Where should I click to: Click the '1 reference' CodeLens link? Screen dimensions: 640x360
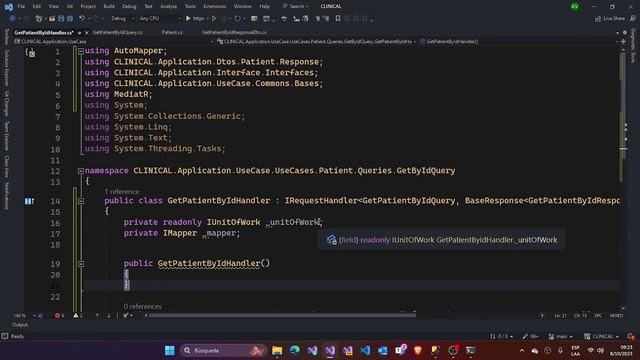[x=122, y=191]
